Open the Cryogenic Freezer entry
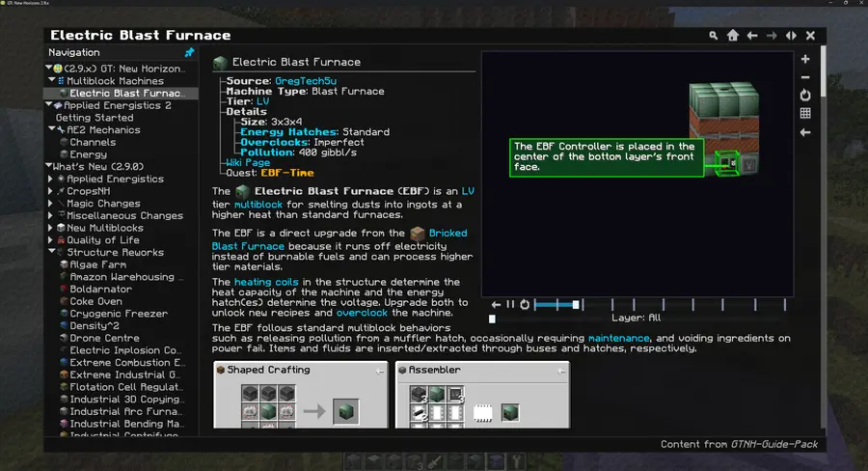This screenshot has width=868, height=471. pyautogui.click(x=119, y=313)
